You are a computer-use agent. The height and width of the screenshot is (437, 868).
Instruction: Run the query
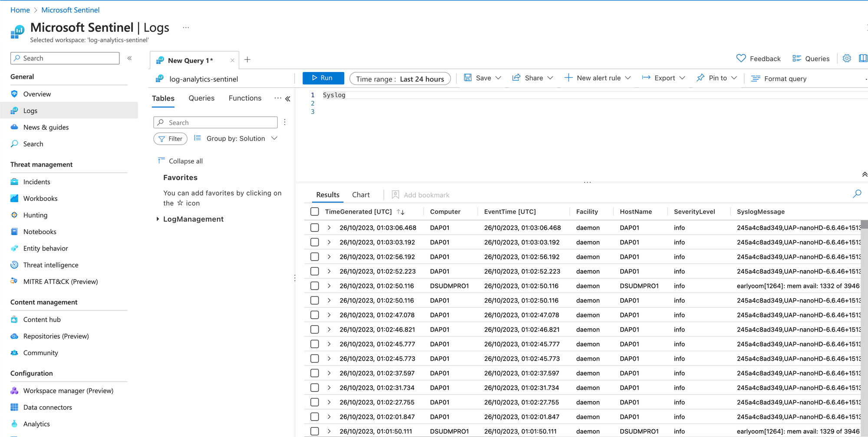pos(323,78)
